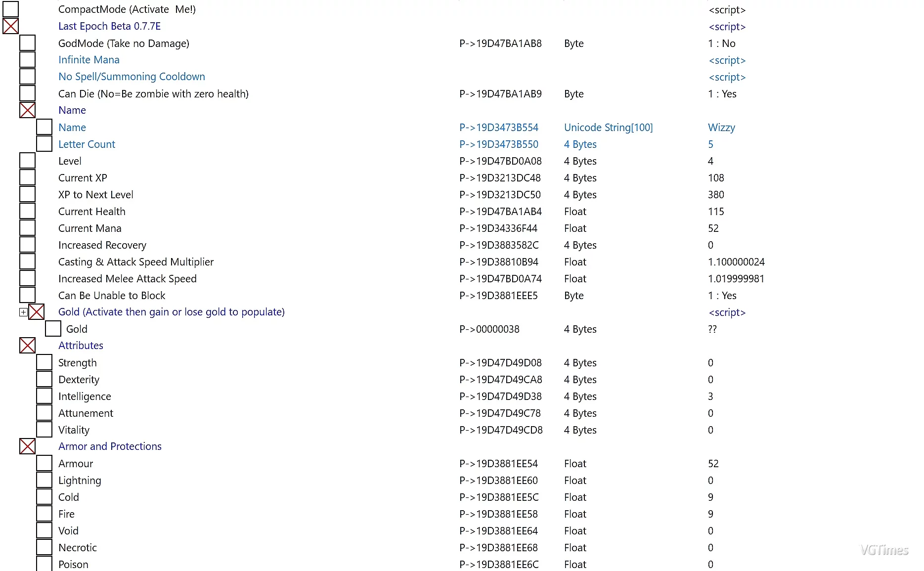Click the script value of Infinite Mana
924x571 pixels.
[727, 60]
